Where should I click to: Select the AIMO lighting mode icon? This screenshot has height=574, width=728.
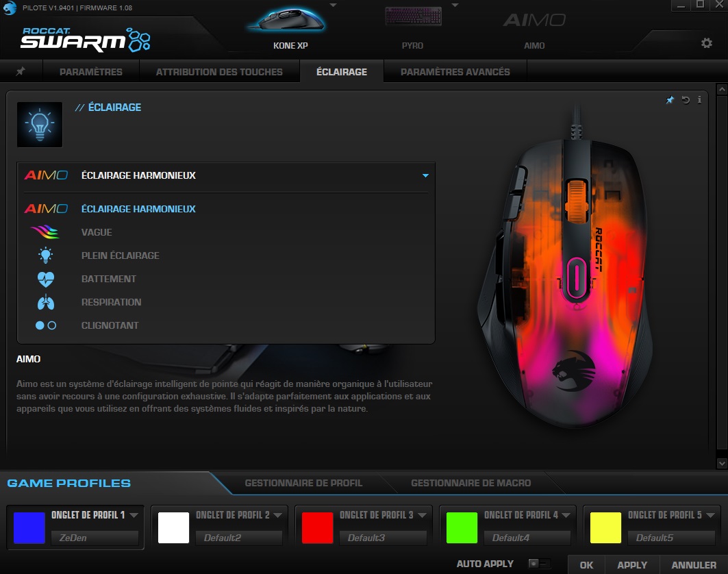(x=45, y=209)
